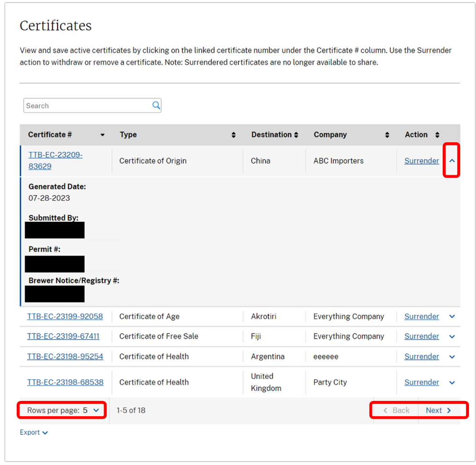The width and height of the screenshot is (476, 465).
Task: Open certificate TTB-EC-23209-83629
Action: tap(55, 161)
